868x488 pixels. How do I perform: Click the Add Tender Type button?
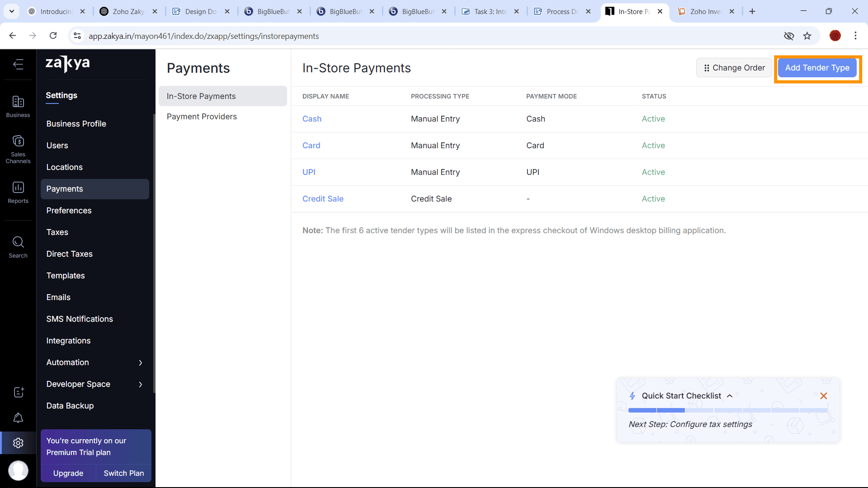tap(817, 68)
